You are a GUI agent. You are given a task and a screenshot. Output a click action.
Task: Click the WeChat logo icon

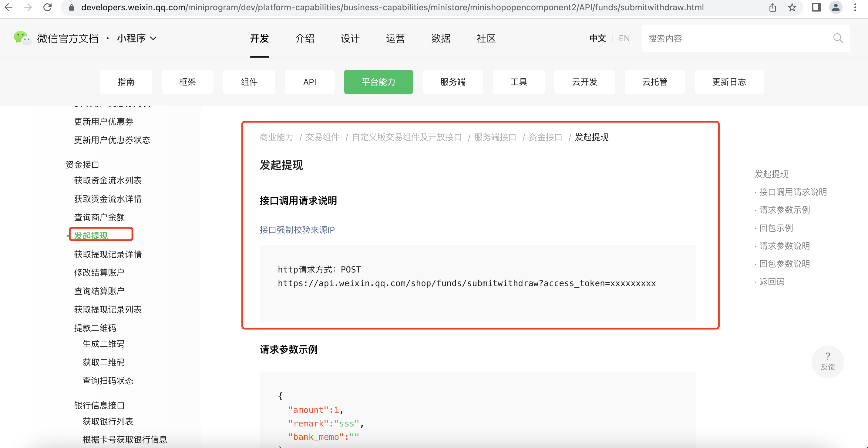click(22, 38)
